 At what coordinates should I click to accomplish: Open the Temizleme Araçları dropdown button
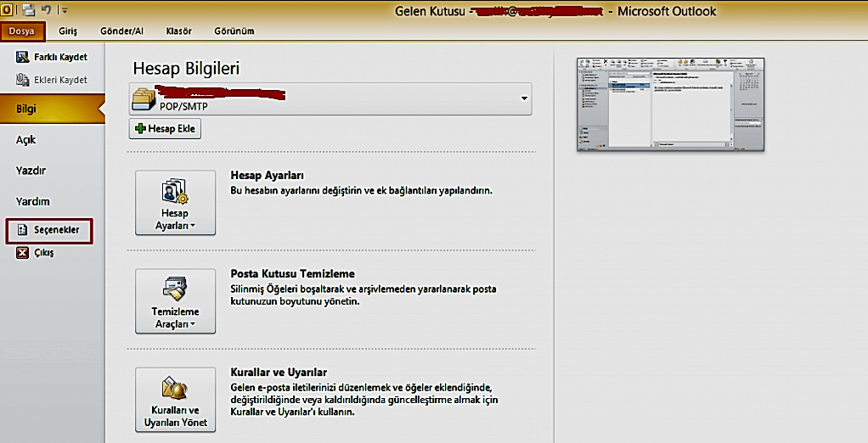(x=176, y=301)
